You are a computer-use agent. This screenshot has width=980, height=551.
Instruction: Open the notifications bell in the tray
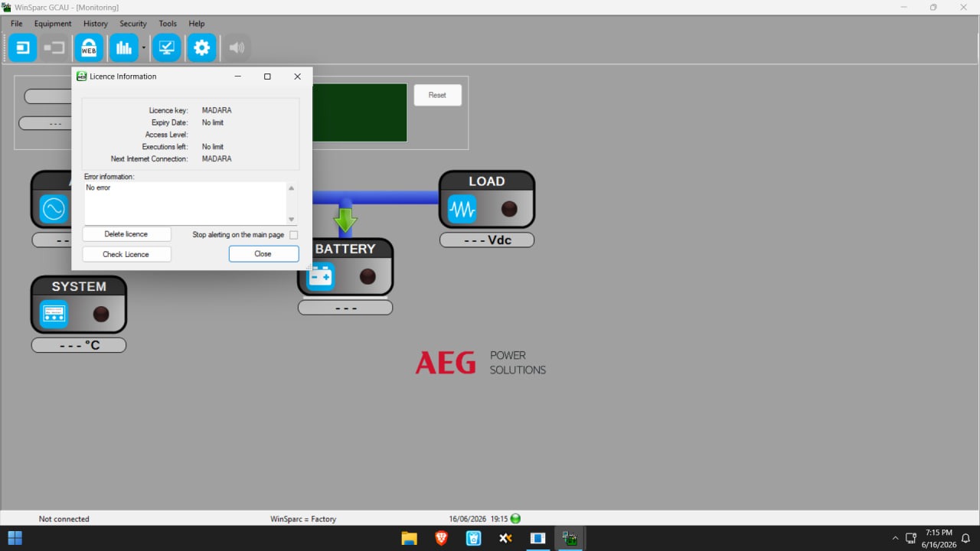point(965,538)
